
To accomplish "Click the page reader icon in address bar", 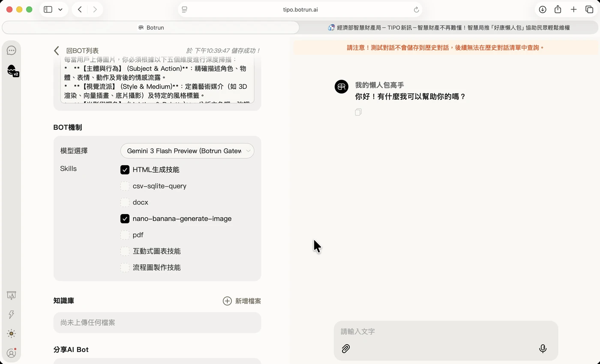I will (185, 9).
